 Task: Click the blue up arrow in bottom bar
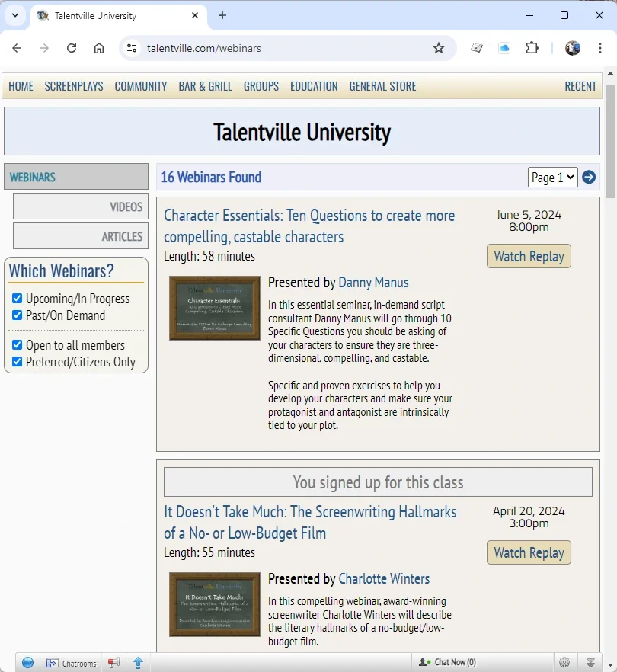138,663
